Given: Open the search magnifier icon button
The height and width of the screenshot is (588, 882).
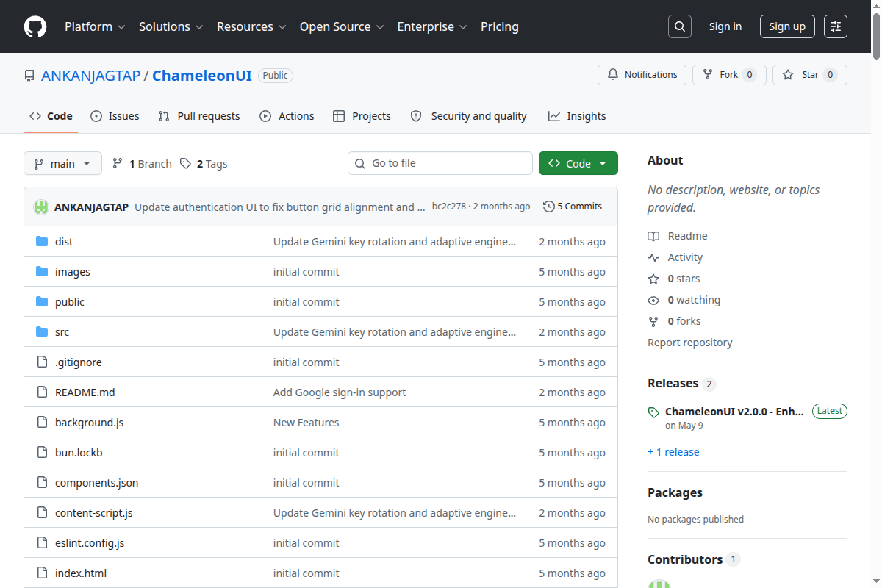Looking at the screenshot, I should coord(680,26).
